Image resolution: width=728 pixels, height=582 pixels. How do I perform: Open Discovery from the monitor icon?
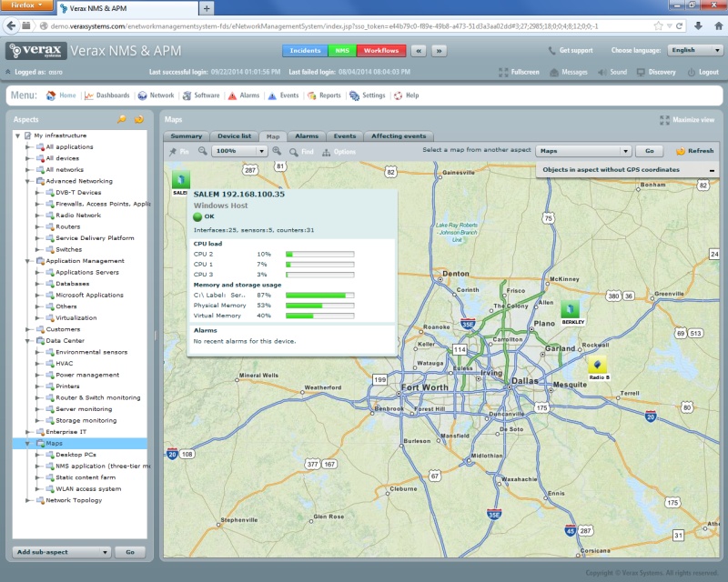641,73
